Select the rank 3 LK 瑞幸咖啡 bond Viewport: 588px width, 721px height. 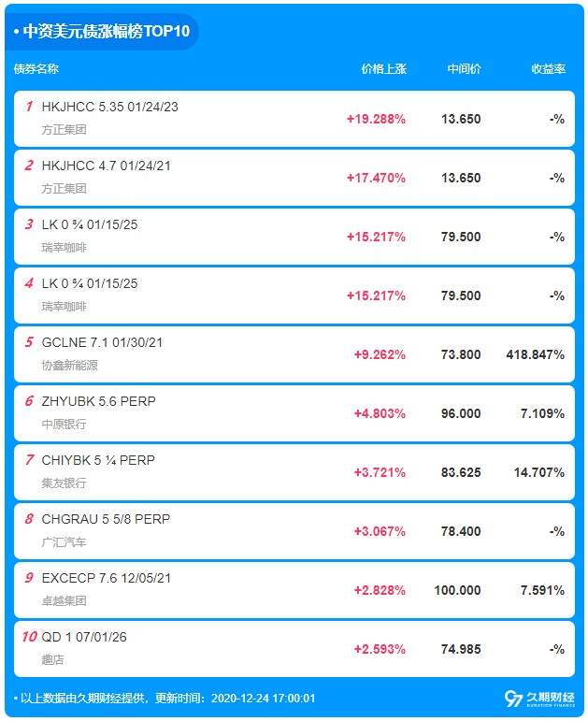pyautogui.click(x=90, y=225)
